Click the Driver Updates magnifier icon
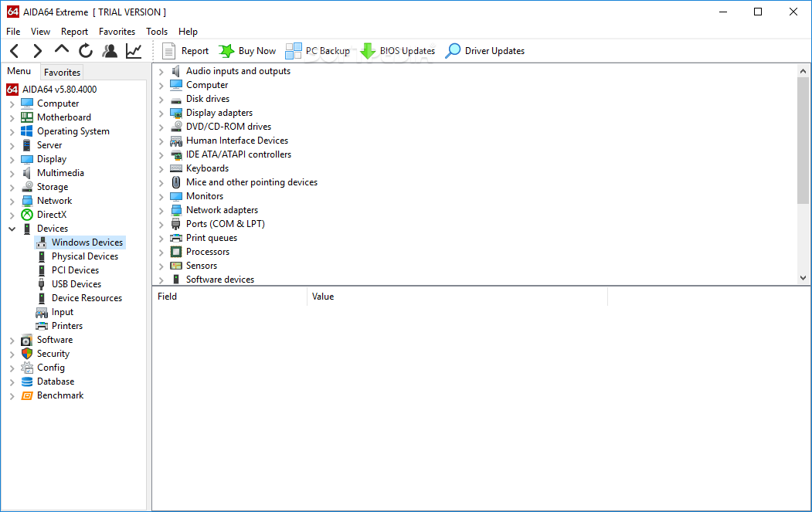Screen dimensions: 812x512 coord(453,51)
